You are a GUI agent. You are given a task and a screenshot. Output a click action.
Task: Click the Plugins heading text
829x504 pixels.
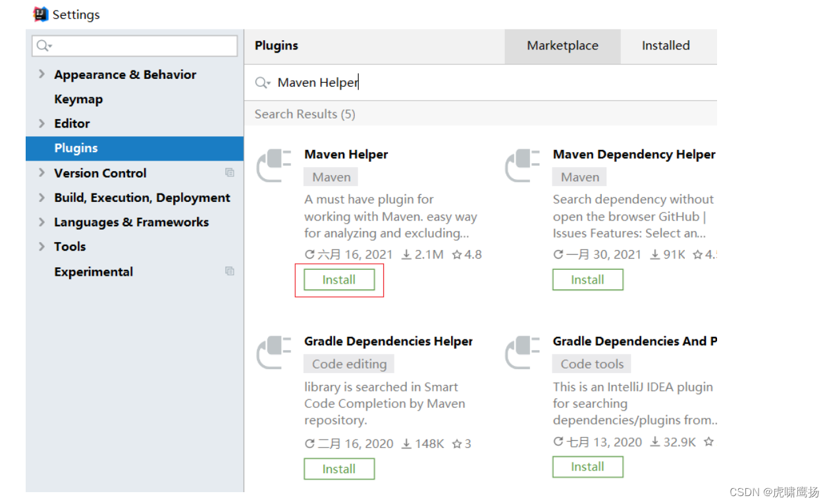(277, 45)
